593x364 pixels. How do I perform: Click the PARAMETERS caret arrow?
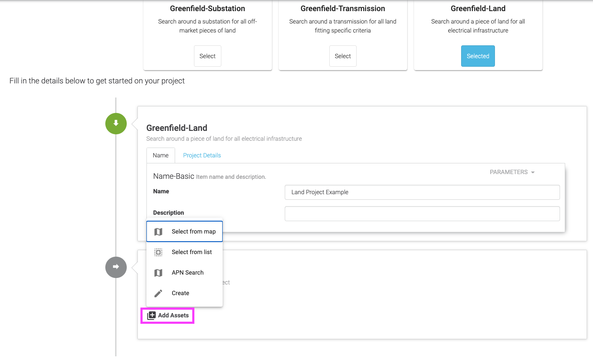[533, 172]
